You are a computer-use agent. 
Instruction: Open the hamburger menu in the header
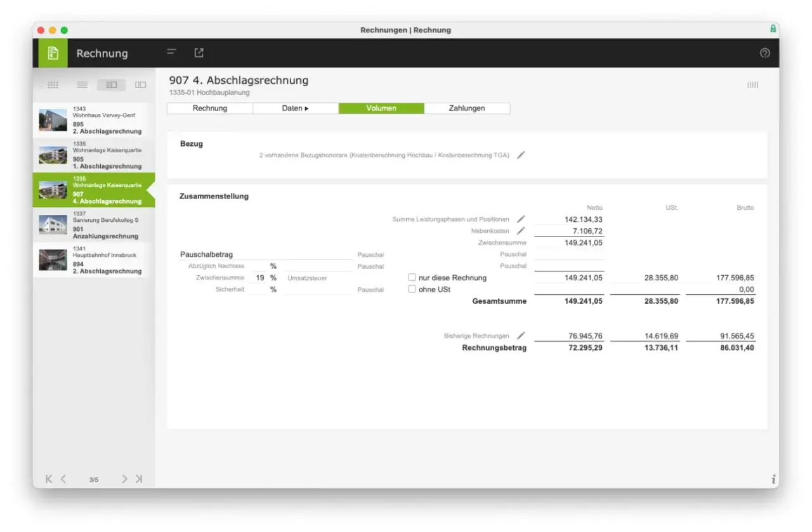tap(171, 53)
